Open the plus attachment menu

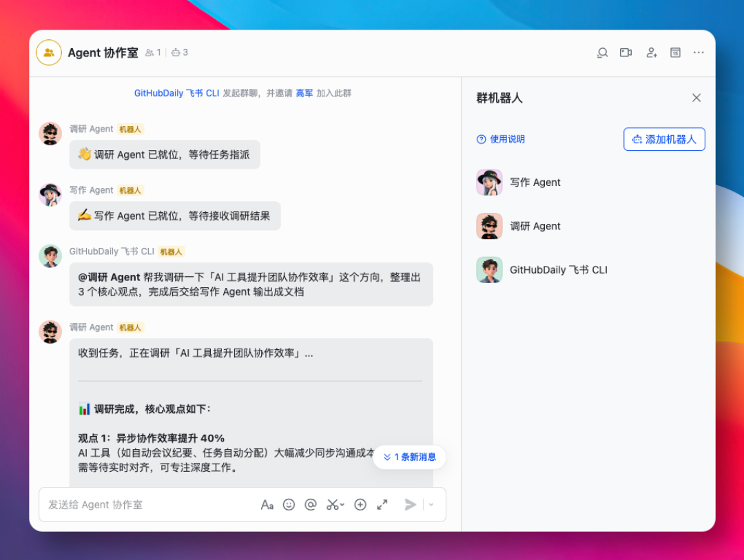coord(360,504)
